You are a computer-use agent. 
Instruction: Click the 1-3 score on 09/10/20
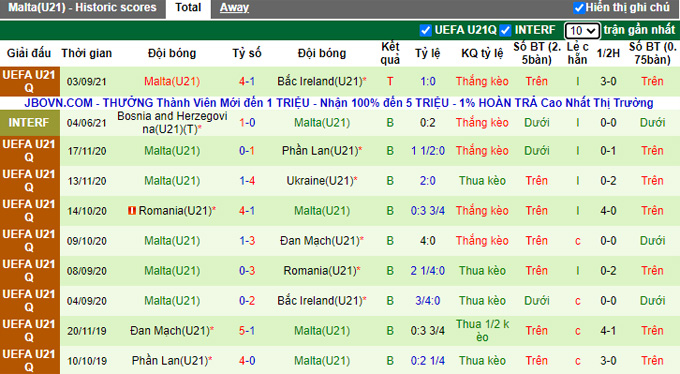tap(247, 241)
